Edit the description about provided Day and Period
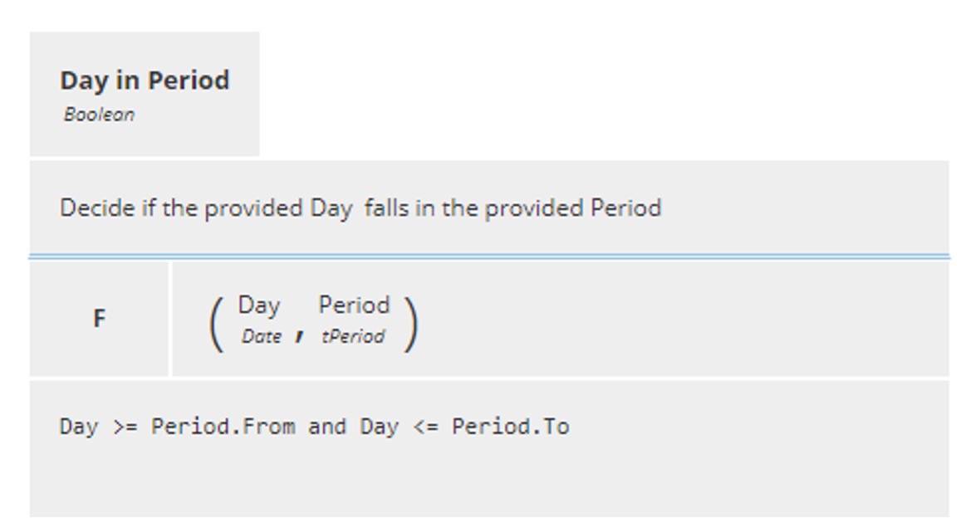 (x=360, y=208)
